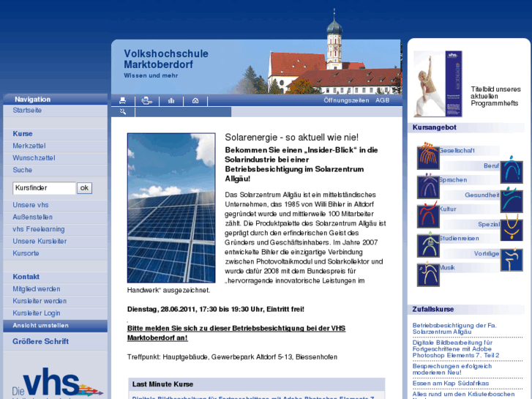Open Wunschzettel in the navigation
The height and width of the screenshot is (399, 532).
point(34,158)
